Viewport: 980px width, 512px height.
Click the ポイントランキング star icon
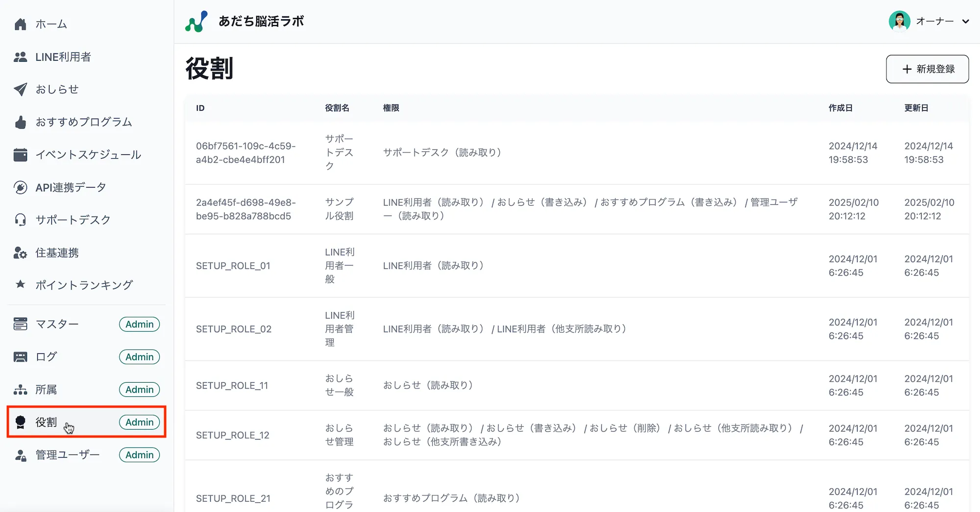coord(20,284)
